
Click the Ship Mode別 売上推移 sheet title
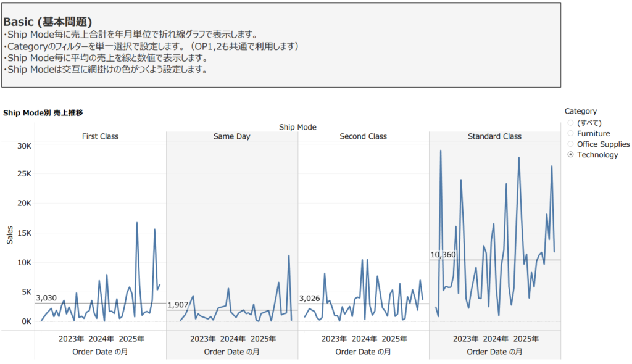[x=43, y=113]
